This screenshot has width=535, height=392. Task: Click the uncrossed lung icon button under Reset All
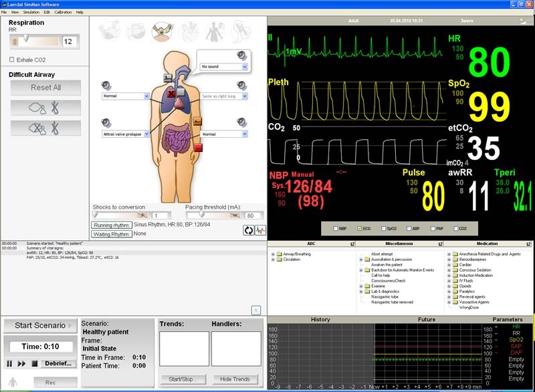(45, 108)
